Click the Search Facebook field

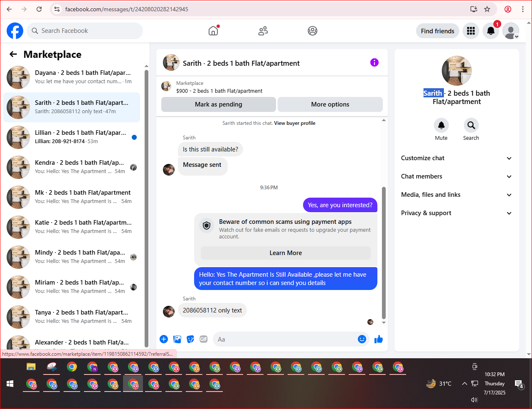[x=85, y=31]
